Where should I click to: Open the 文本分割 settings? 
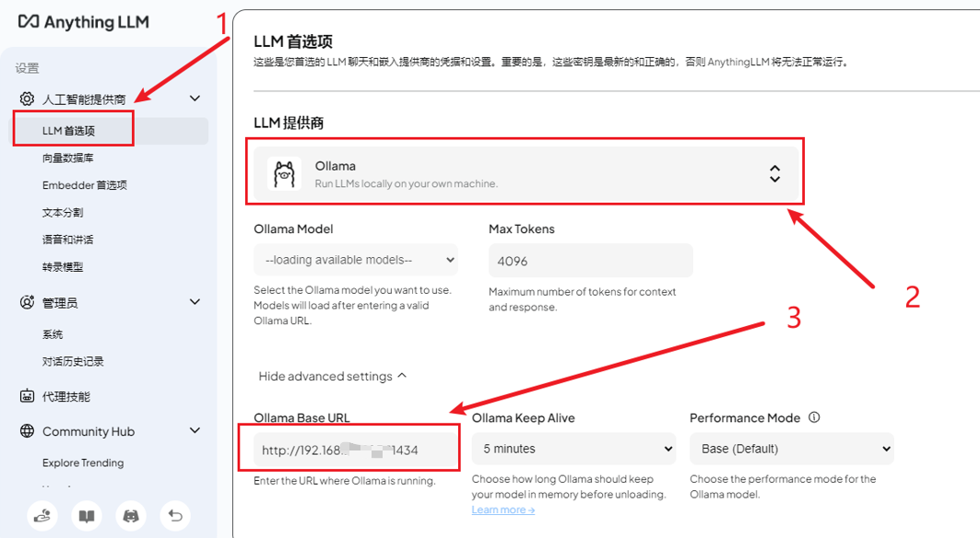pos(63,213)
